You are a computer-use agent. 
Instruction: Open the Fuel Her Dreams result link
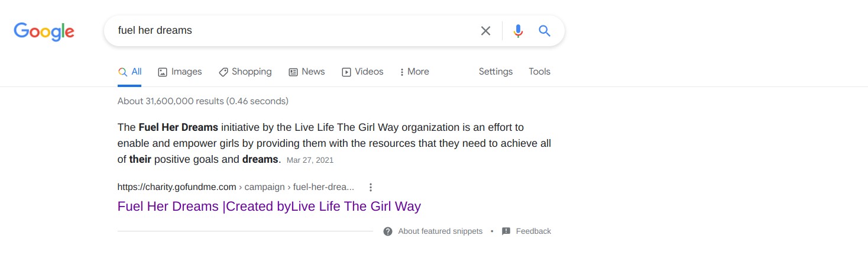[x=269, y=207]
